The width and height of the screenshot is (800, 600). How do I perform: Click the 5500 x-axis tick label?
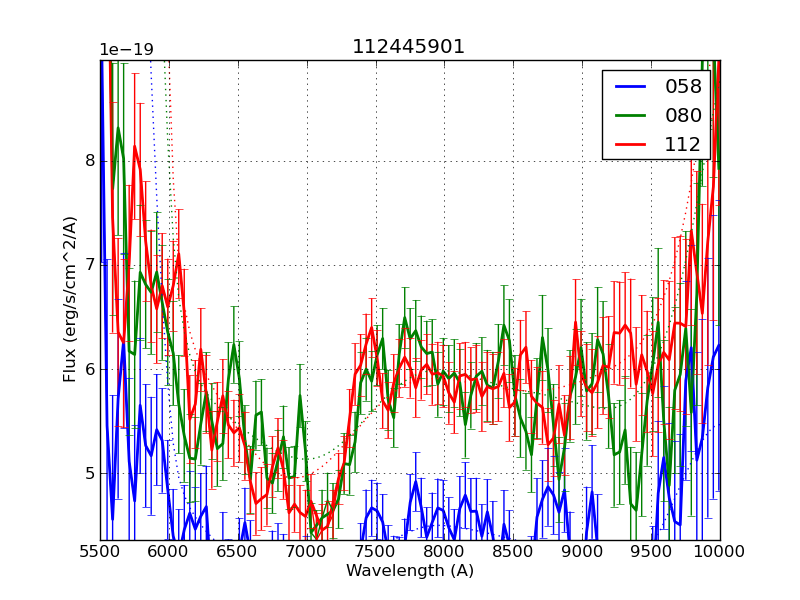pos(100,551)
